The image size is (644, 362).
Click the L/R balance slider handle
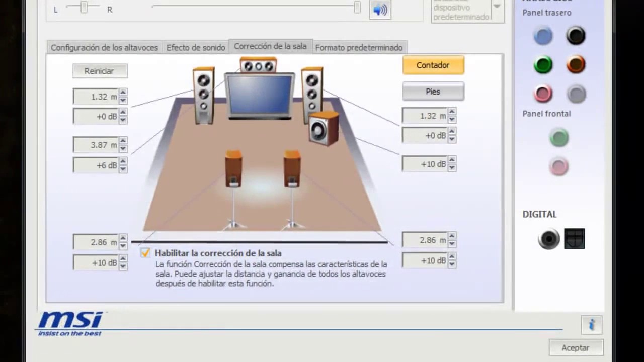click(84, 7)
